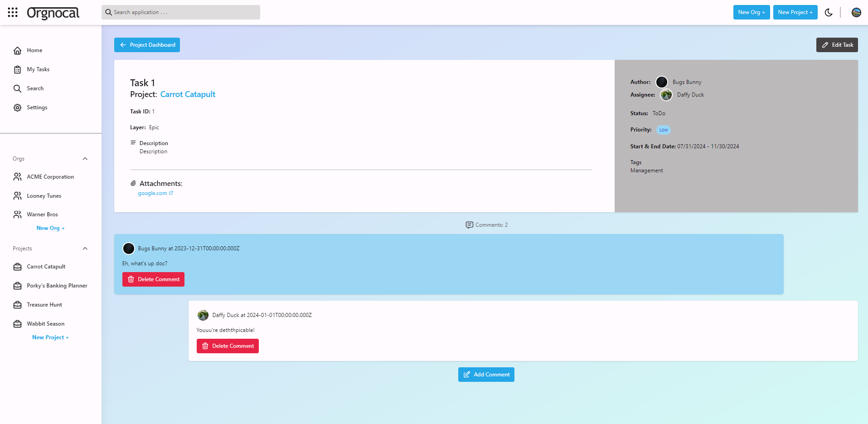
Task: Click the external link icon beside google.com
Action: point(171,193)
